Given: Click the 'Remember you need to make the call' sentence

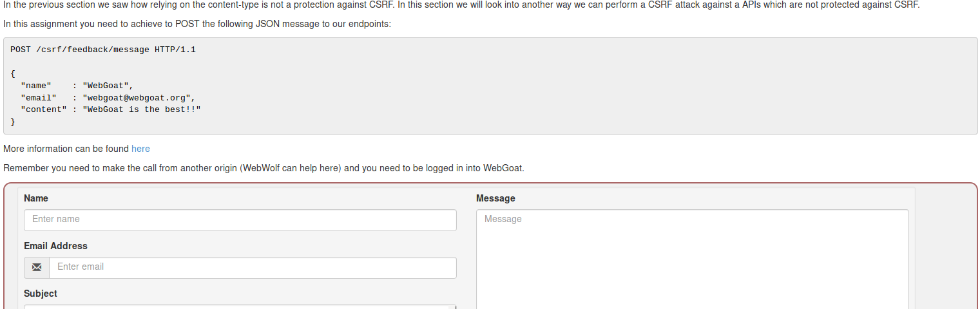Looking at the screenshot, I should point(264,169).
